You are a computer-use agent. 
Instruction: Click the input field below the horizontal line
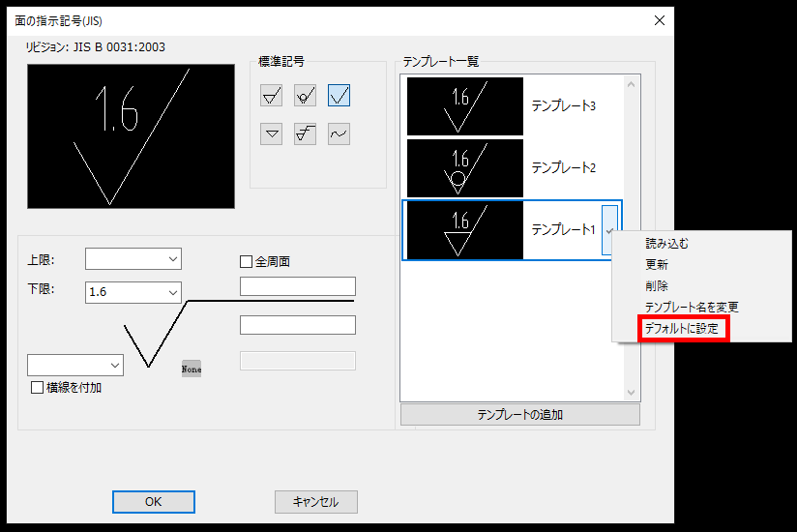point(298,325)
